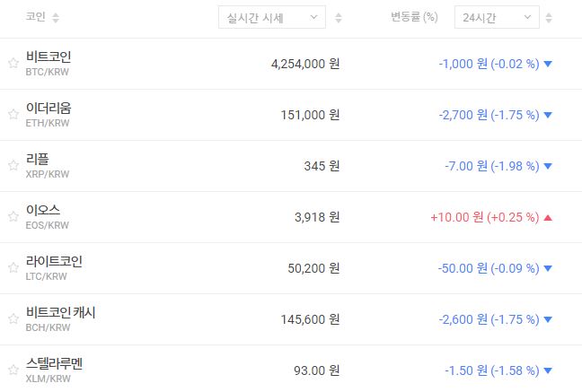582x392 pixels.
Task: Click star icon for Bitcoin Cash BCH/KRW
Action: point(13,319)
